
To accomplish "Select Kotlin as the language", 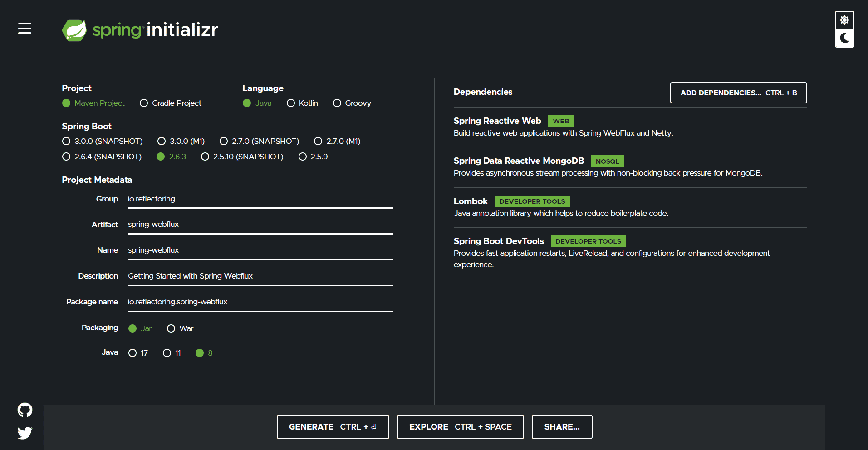I will click(291, 103).
